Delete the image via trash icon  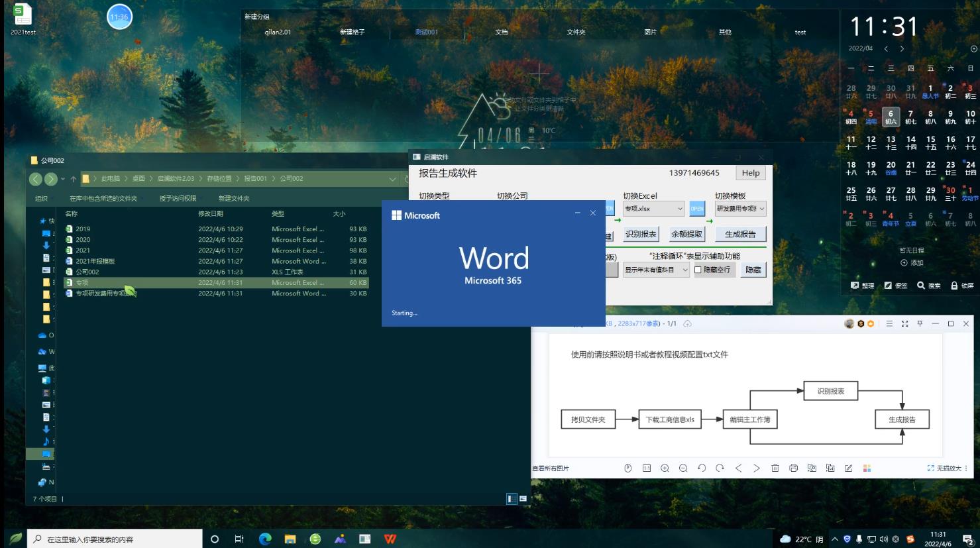click(x=775, y=468)
